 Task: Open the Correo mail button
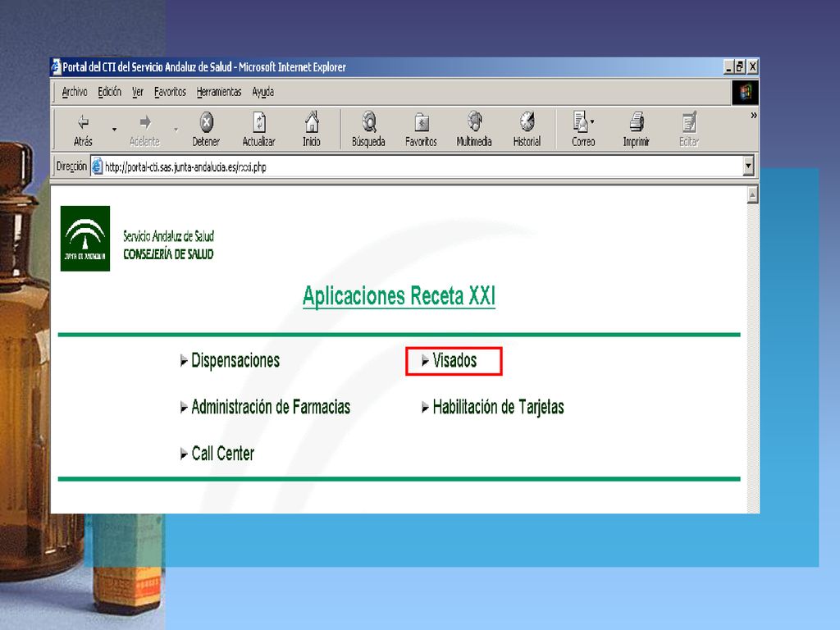pos(583,130)
